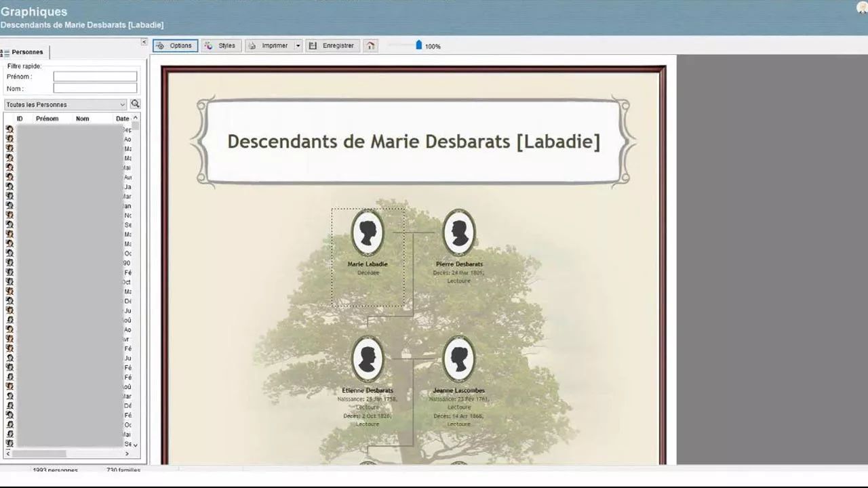
Task: Toggle sort direction on the Date column arrow
Action: 134,118
